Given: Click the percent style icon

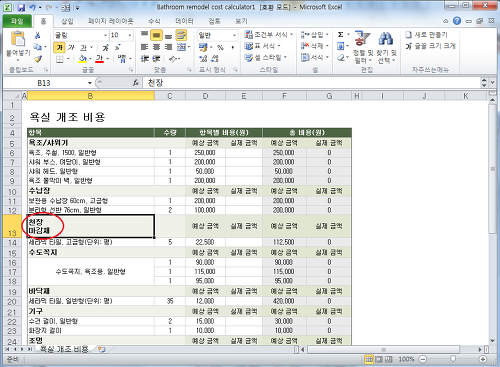Looking at the screenshot, I should tap(220, 47).
